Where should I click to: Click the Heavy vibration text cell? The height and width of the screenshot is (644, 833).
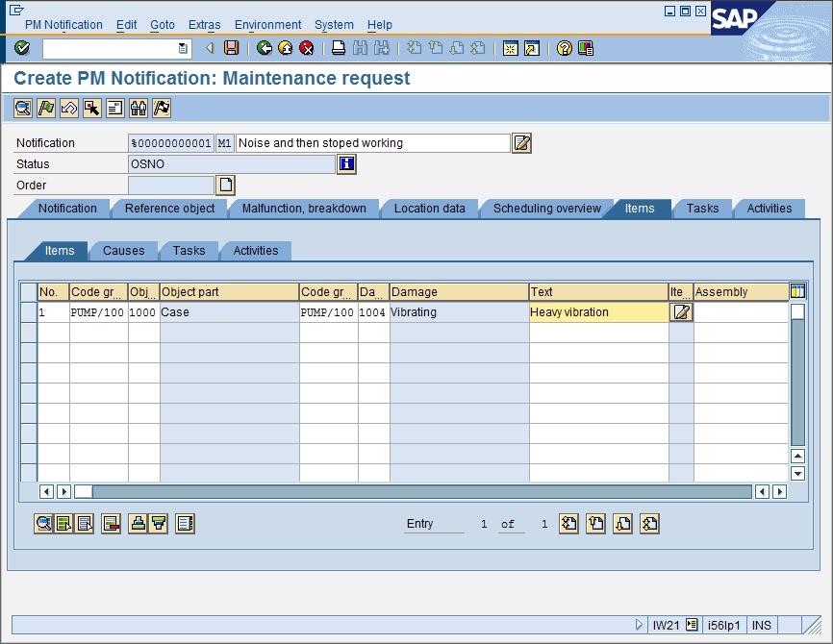(x=598, y=312)
